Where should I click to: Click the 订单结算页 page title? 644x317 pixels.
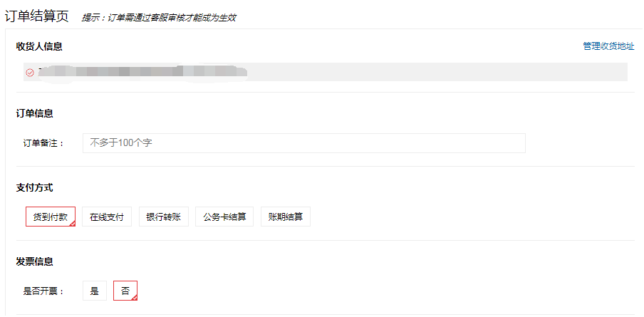coord(36,17)
